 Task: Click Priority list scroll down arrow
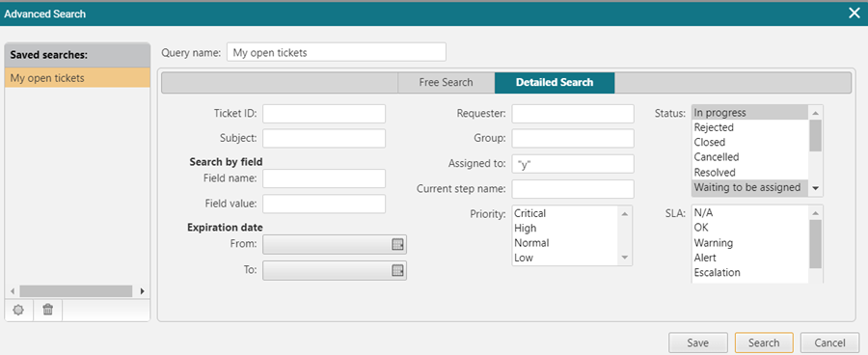[625, 258]
